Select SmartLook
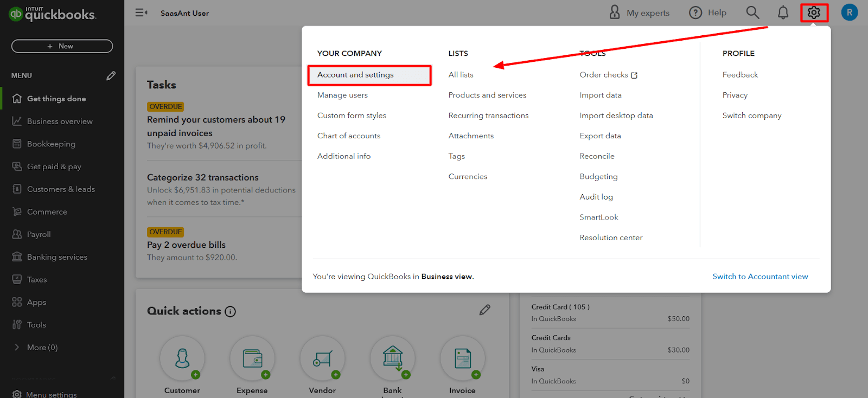Image resolution: width=868 pixels, height=398 pixels. [599, 217]
